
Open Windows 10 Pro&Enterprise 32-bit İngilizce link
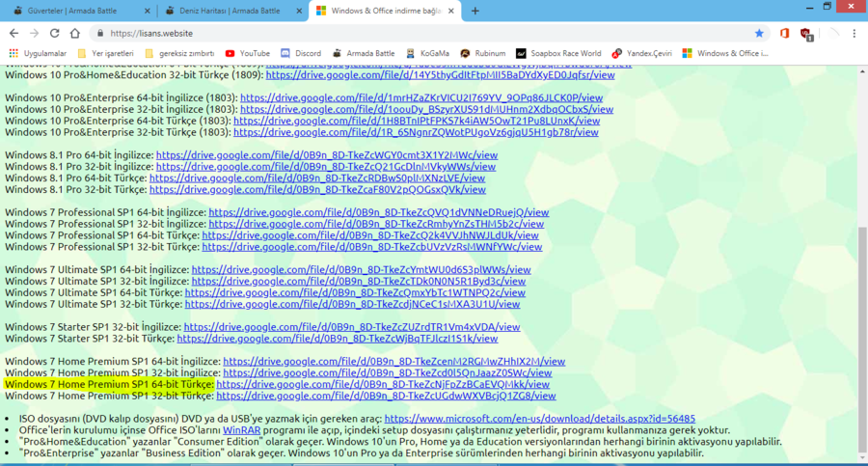click(x=427, y=109)
